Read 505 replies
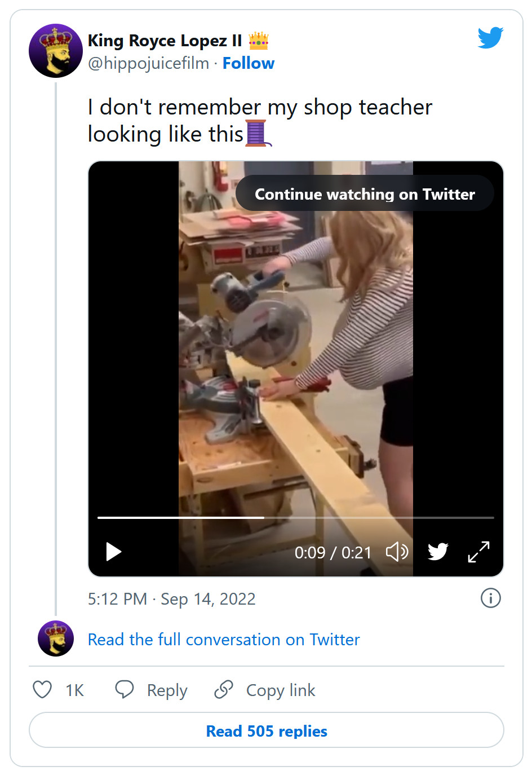 click(x=266, y=730)
